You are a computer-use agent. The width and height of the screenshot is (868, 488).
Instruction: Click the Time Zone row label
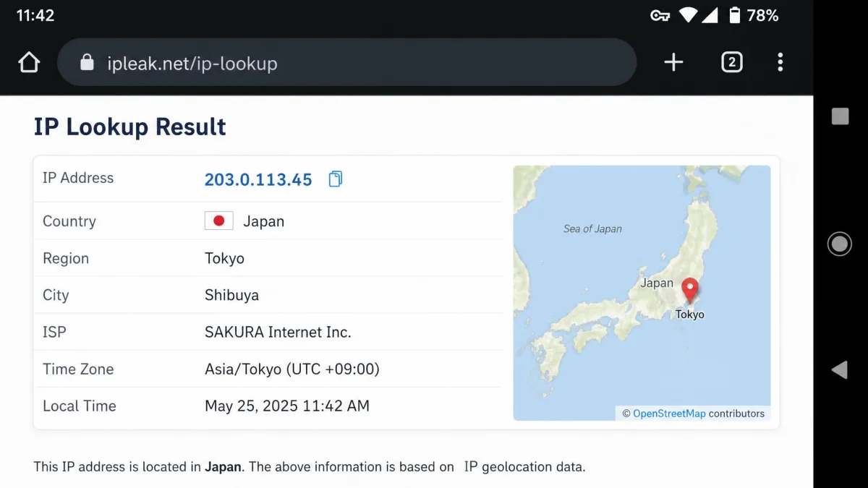78,369
